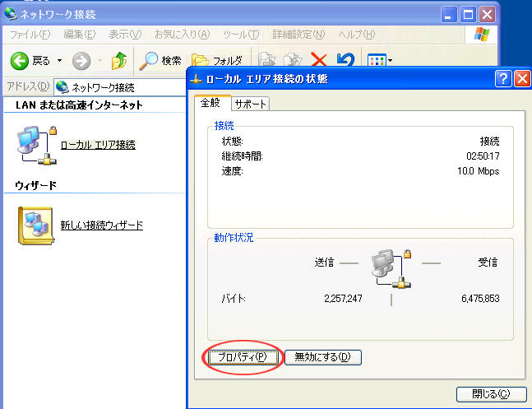
Task: Click the Copy To folder toolbar icon
Action: pyautogui.click(x=293, y=60)
